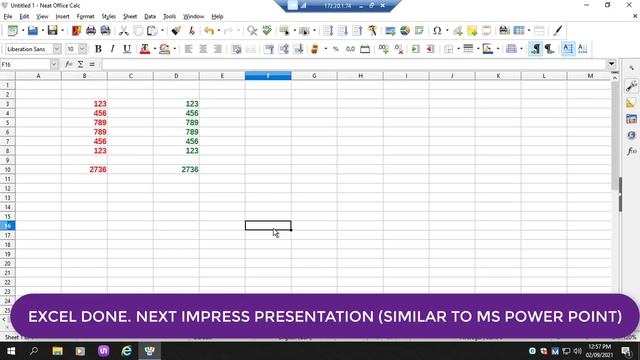
Task: Open the Undo history dropdown arrow
Action: (x=219, y=31)
